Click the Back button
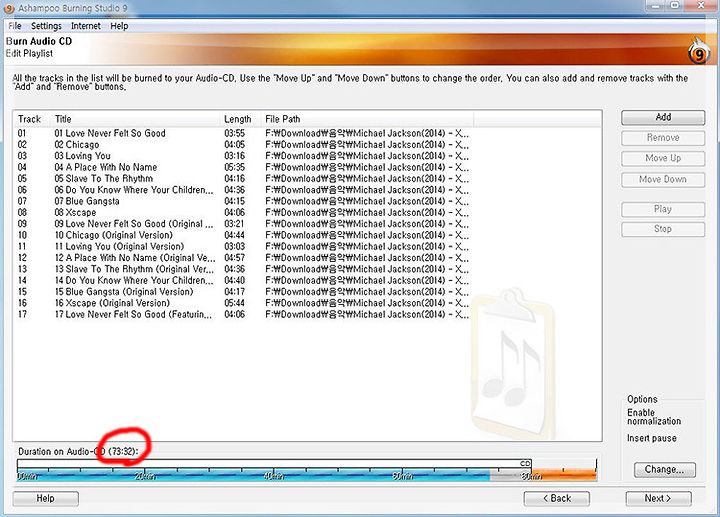Image resolution: width=720 pixels, height=517 pixels. point(557,499)
